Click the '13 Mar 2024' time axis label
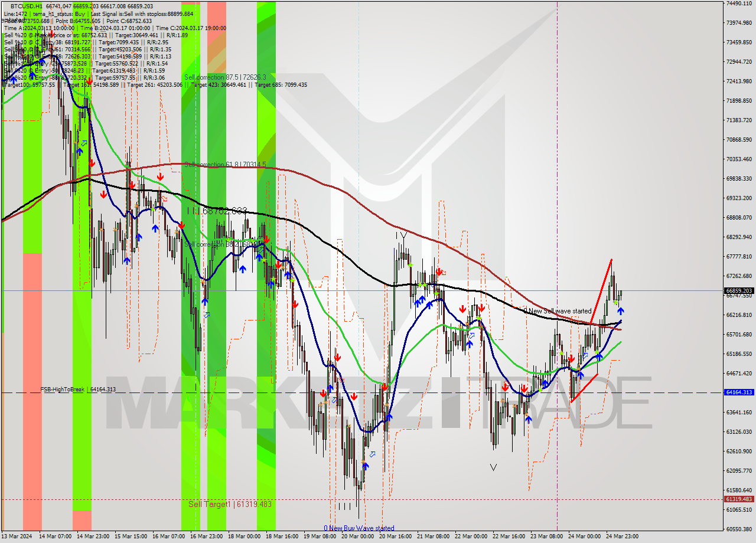The width and height of the screenshot is (756, 543). coord(17,537)
